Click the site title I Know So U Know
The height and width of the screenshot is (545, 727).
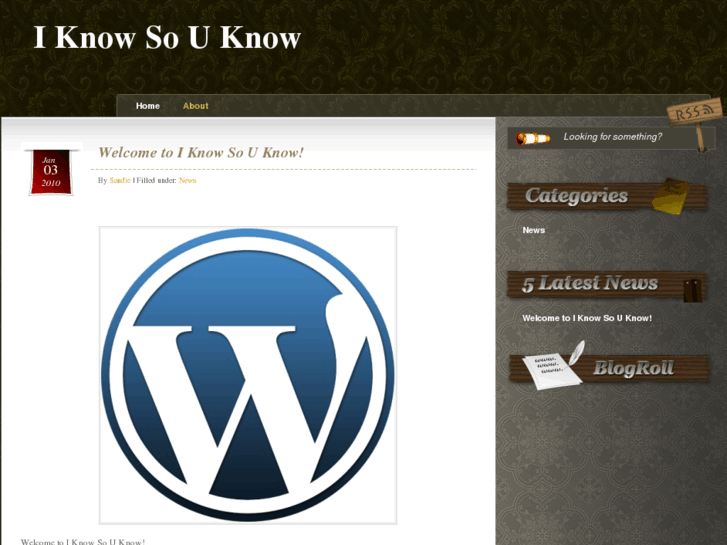pyautogui.click(x=167, y=37)
